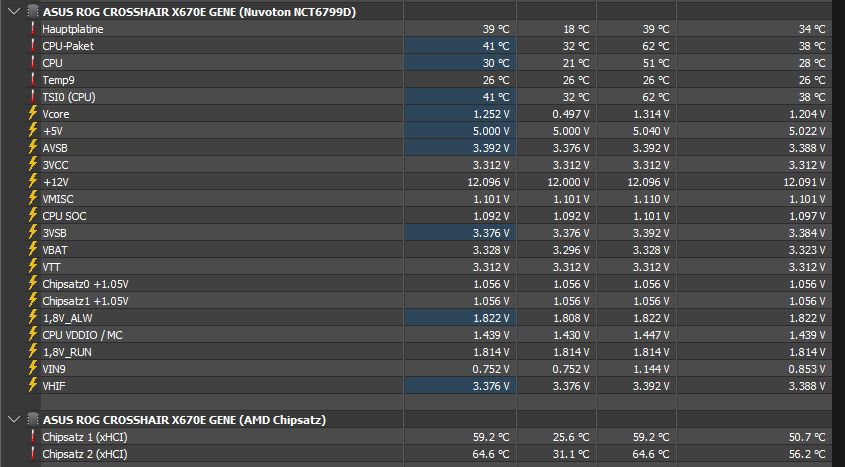Click the thermometer icon next to Temp9
This screenshot has width=845, height=467.
pos(33,80)
